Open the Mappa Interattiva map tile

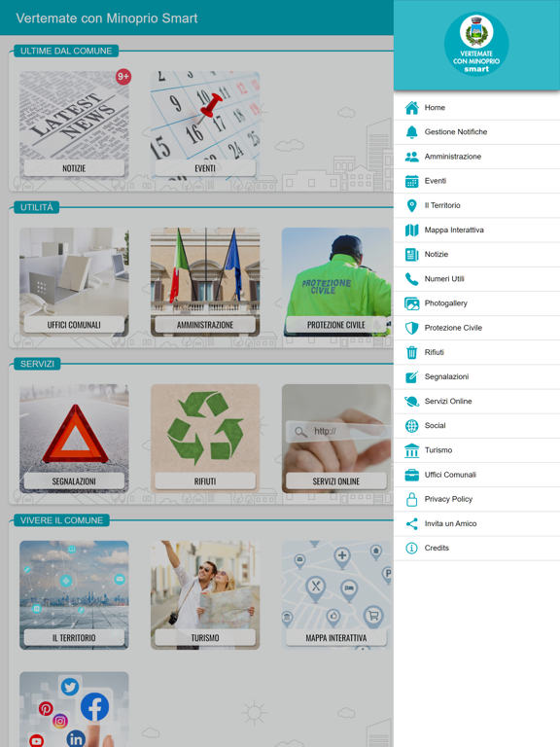click(336, 595)
